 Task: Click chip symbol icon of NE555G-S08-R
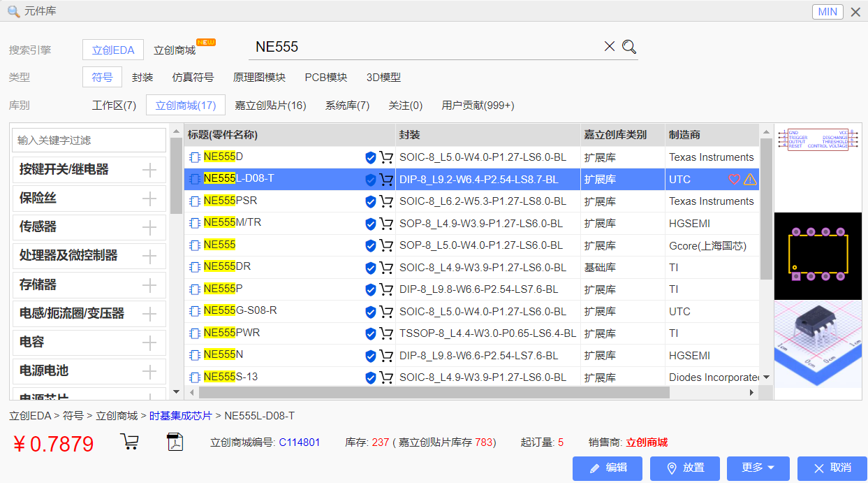(195, 312)
